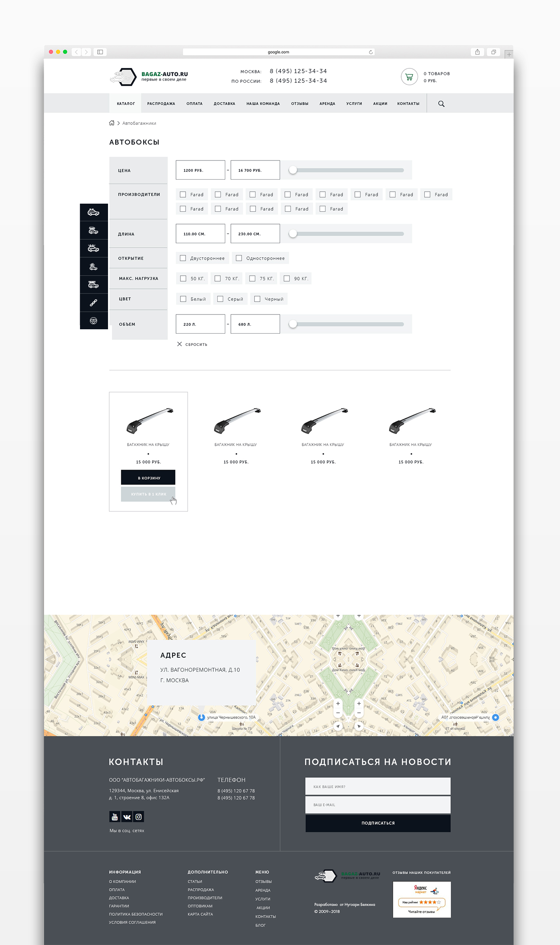Click the BAGAZ-AUTO.RU footer logo
This screenshot has height=945, width=560.
coord(347,876)
